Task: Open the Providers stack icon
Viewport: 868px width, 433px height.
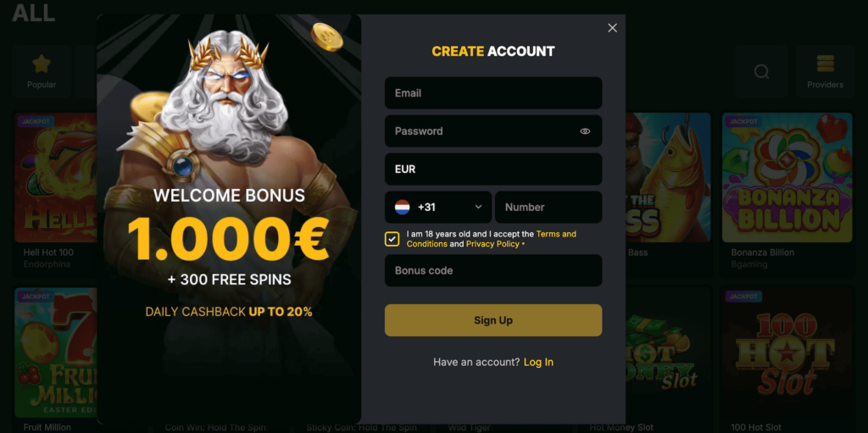Action: coord(825,64)
